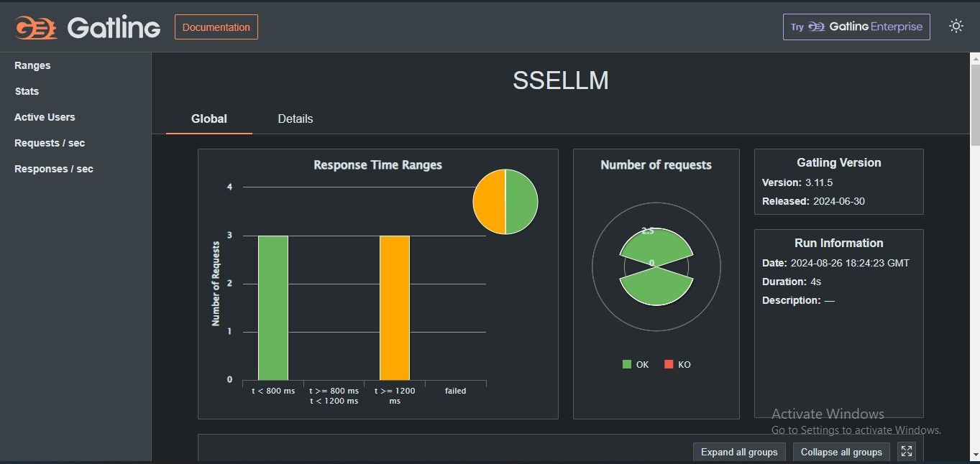Image resolution: width=980 pixels, height=464 pixels.
Task: Click the orange t >= 1200 ms bar
Action: point(395,307)
